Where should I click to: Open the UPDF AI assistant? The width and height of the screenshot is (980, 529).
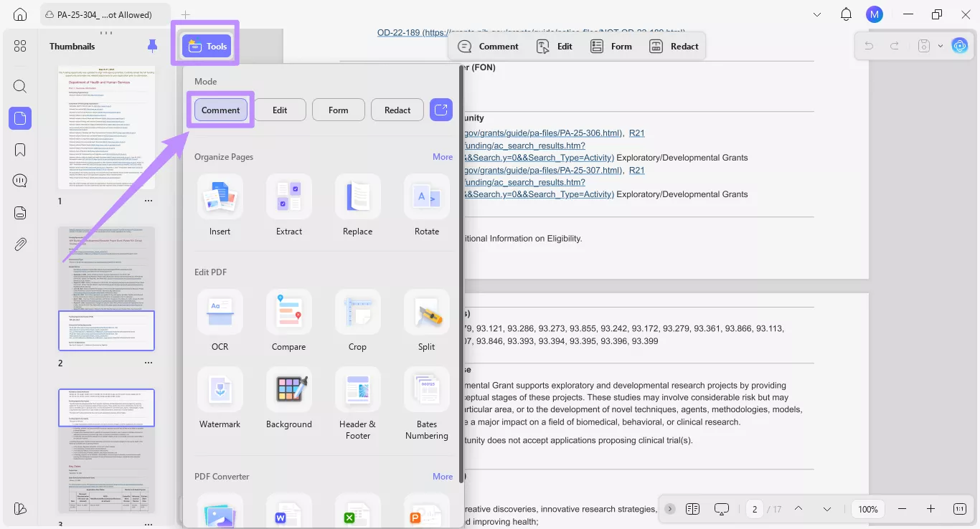point(960,45)
